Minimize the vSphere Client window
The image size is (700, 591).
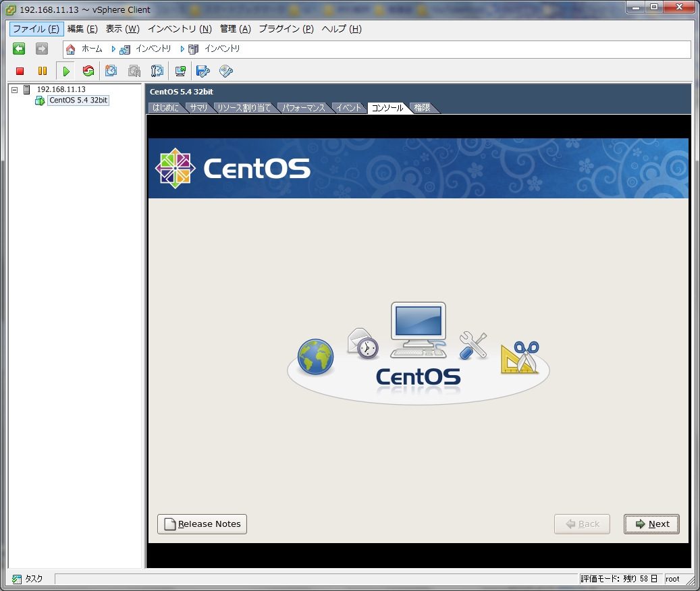pyautogui.click(x=636, y=7)
